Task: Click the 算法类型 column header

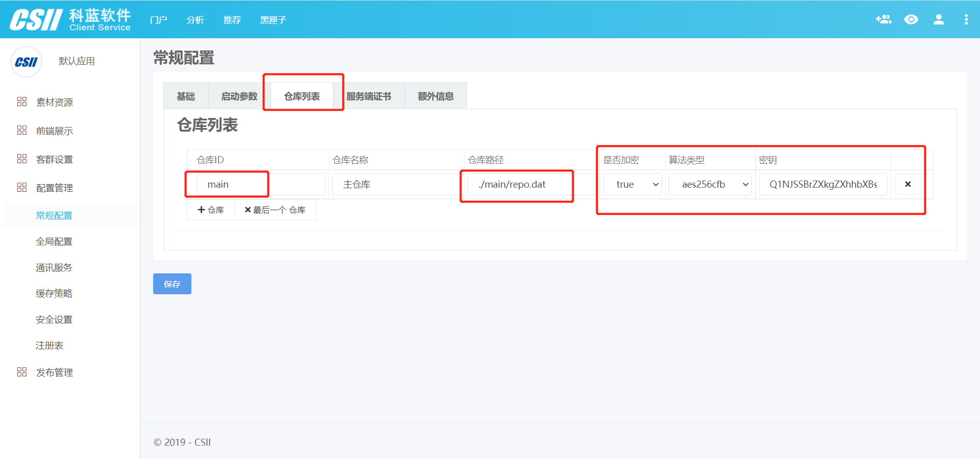Action: (x=687, y=160)
